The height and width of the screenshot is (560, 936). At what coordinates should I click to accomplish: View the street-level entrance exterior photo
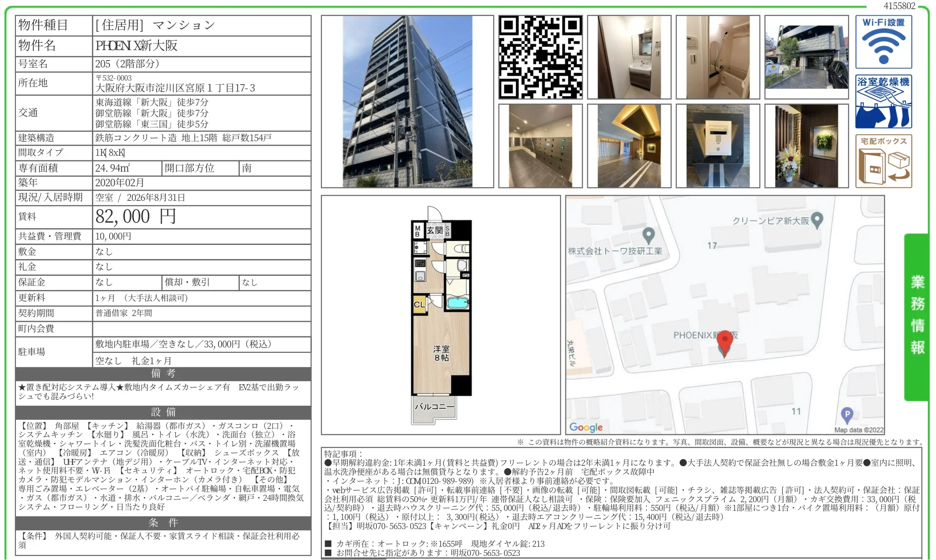pyautogui.click(x=807, y=57)
